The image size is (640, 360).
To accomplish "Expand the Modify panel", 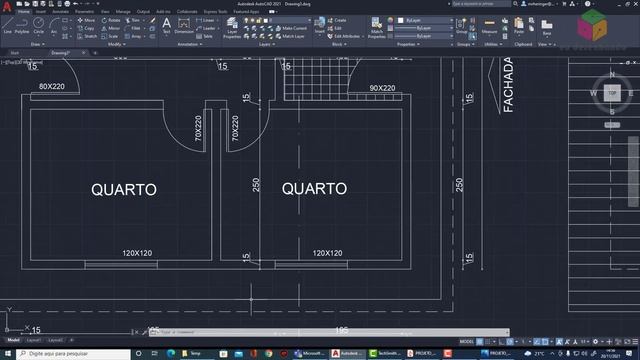I will coord(116,44).
